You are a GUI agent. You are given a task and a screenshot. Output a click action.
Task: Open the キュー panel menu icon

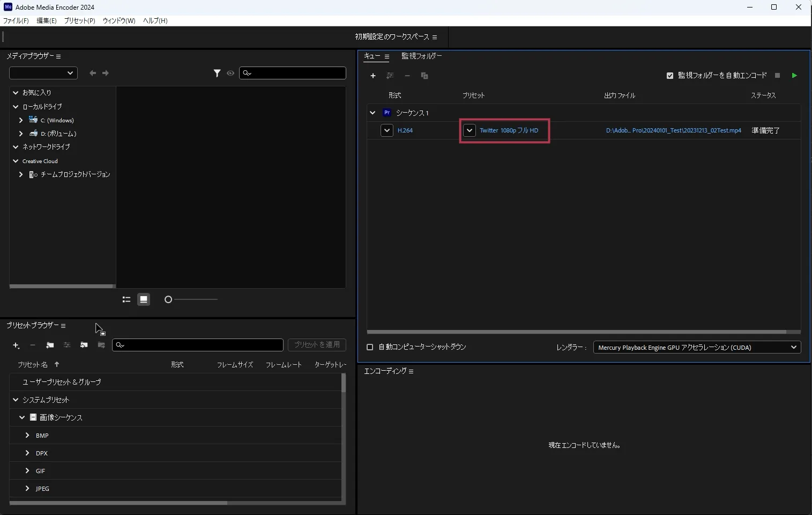[386, 56]
